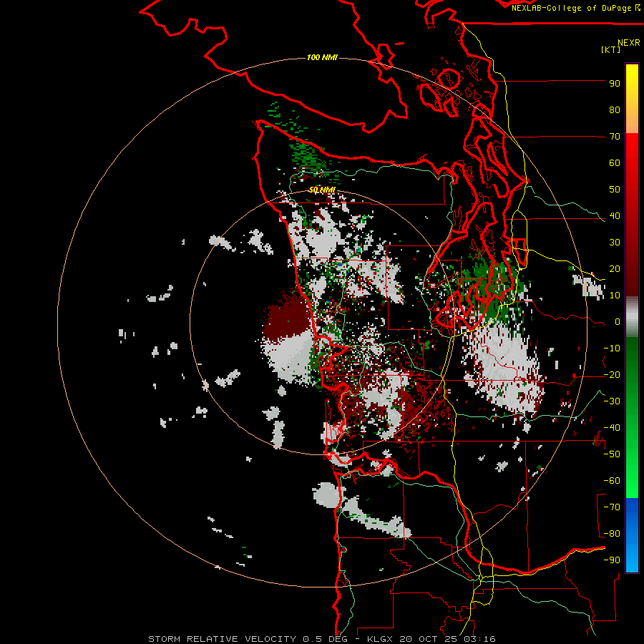Select the positive 20 scale value
Image resolution: width=644 pixels, height=644 pixels.
click(615, 269)
